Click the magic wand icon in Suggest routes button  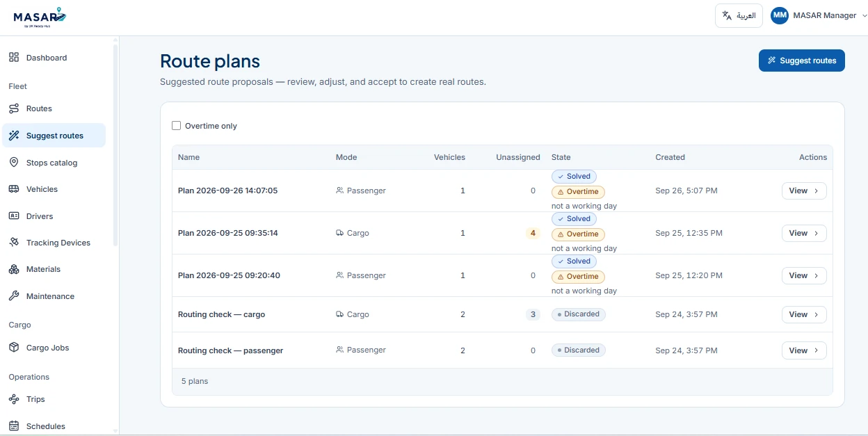pos(771,60)
